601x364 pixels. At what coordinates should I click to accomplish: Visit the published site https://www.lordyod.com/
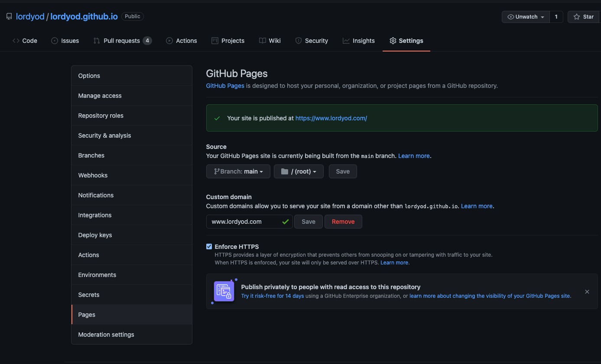point(331,118)
